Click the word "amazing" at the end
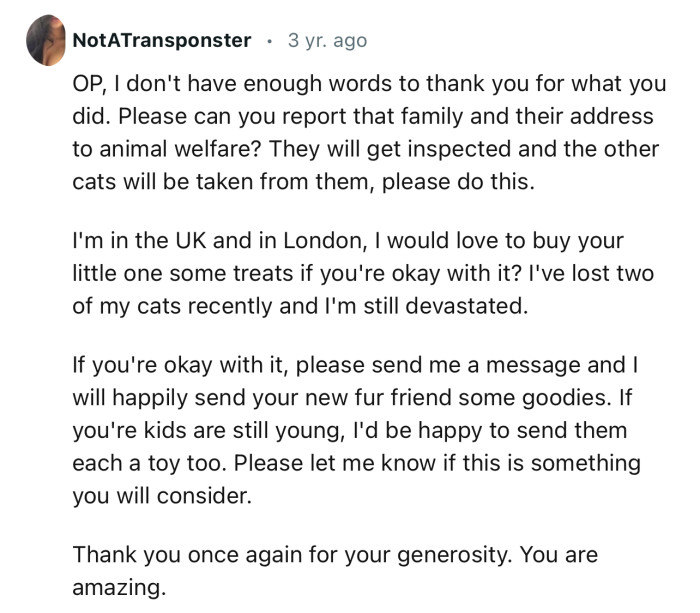700x613 pixels. 117,588
